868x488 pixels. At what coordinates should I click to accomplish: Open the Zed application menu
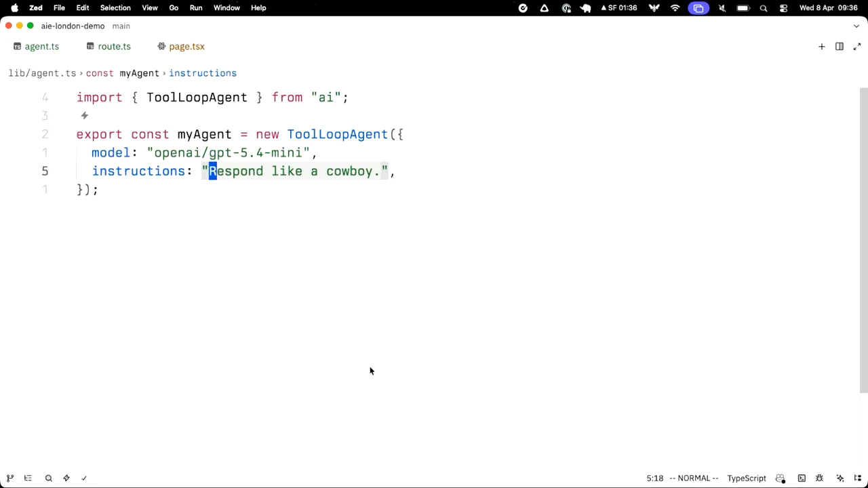pos(36,8)
